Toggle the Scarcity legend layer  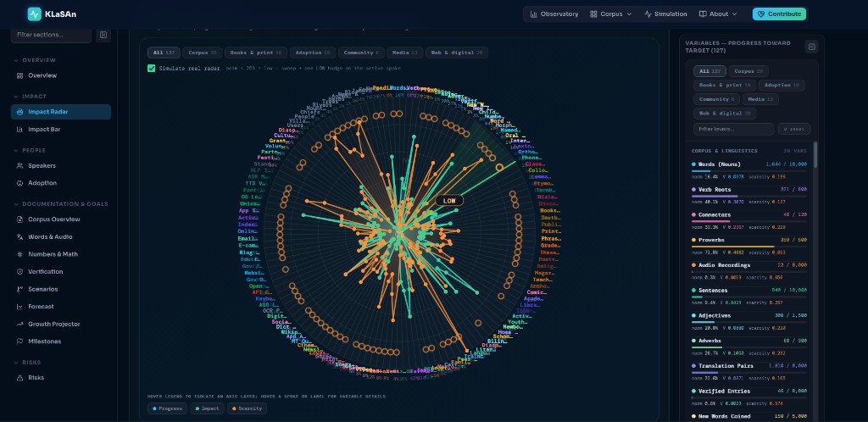click(247, 408)
